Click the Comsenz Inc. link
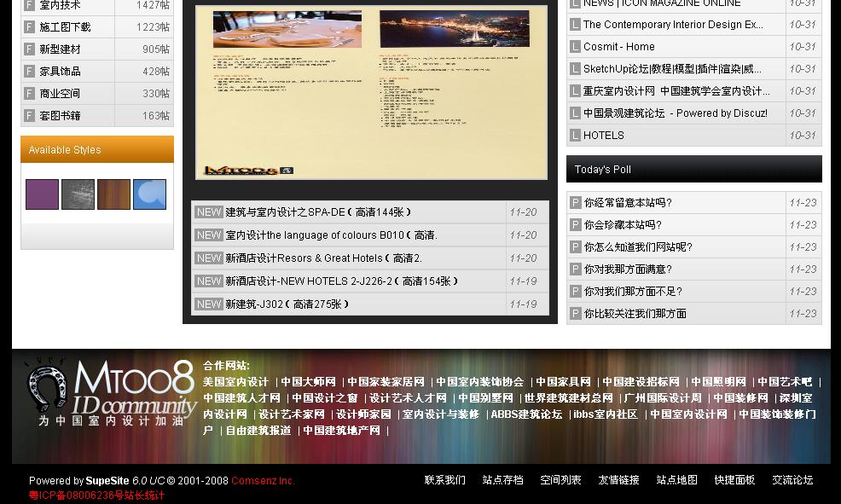841x504 pixels. pyautogui.click(x=263, y=480)
